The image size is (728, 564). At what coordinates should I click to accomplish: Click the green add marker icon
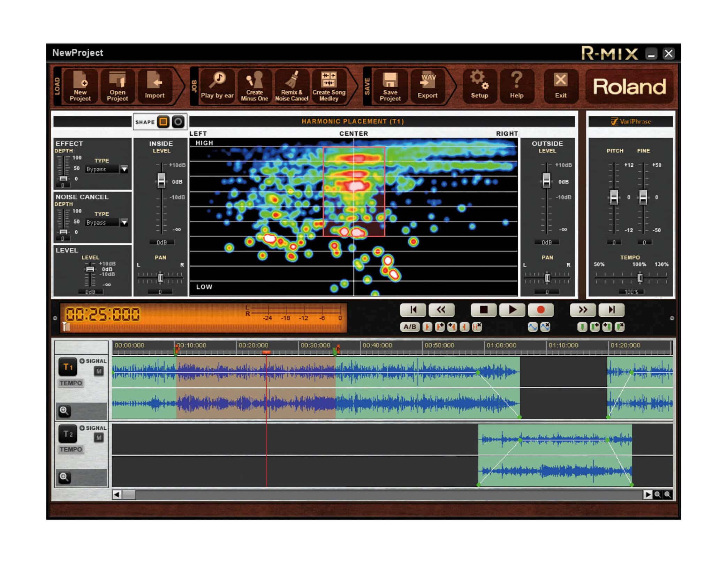pyautogui.click(x=582, y=327)
